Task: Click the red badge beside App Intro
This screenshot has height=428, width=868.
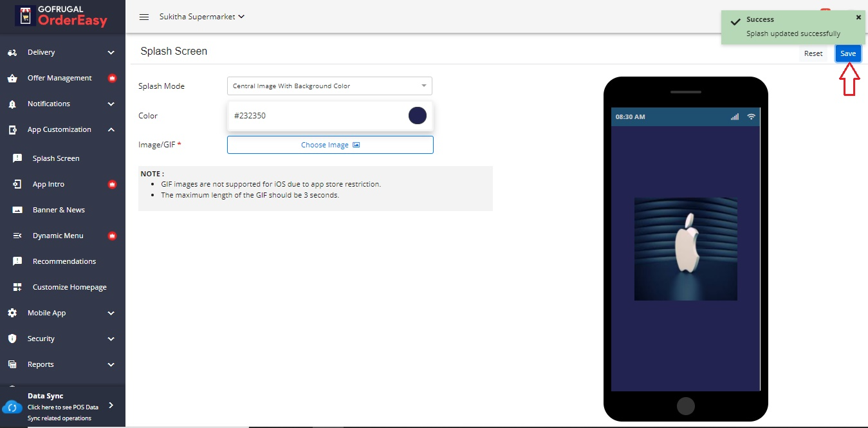Action: click(x=112, y=184)
